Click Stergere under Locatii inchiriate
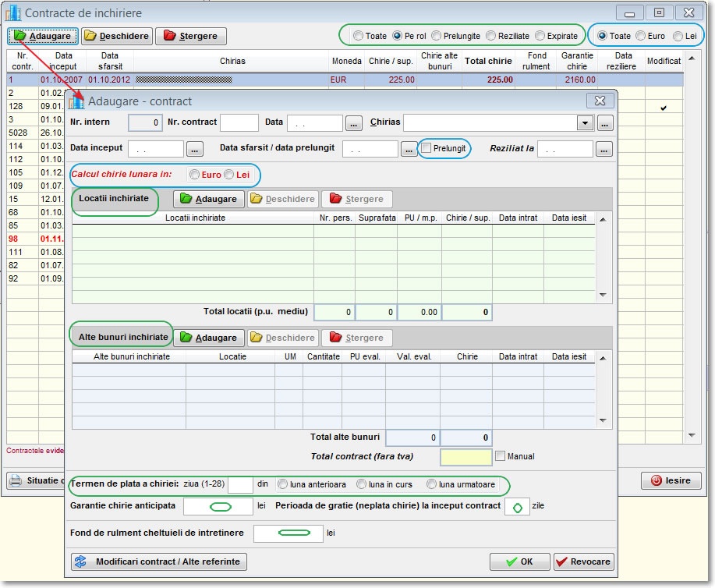Image resolution: width=715 pixels, height=588 pixels. click(356, 199)
